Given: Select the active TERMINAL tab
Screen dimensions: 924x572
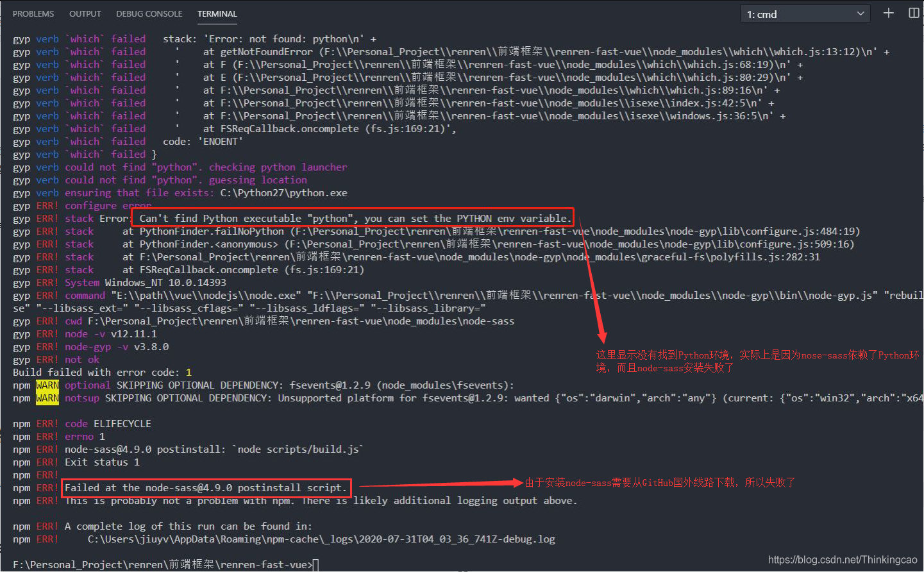Looking at the screenshot, I should point(217,13).
